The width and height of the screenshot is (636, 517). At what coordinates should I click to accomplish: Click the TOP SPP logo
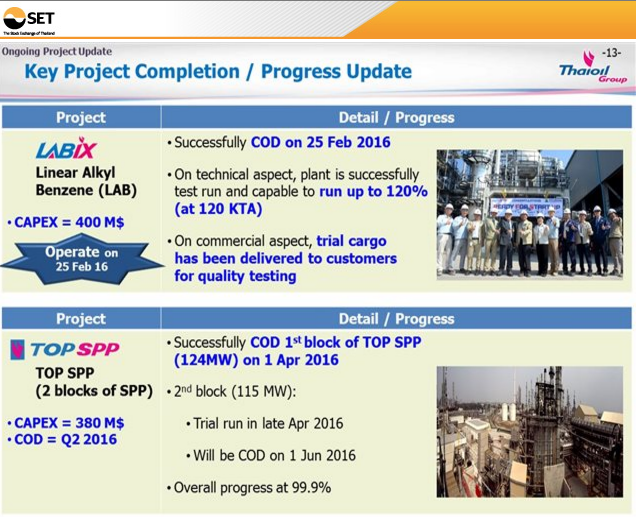[64, 349]
